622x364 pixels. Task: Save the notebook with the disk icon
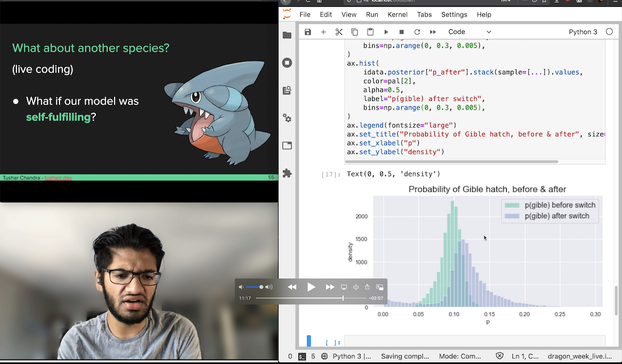pos(308,32)
